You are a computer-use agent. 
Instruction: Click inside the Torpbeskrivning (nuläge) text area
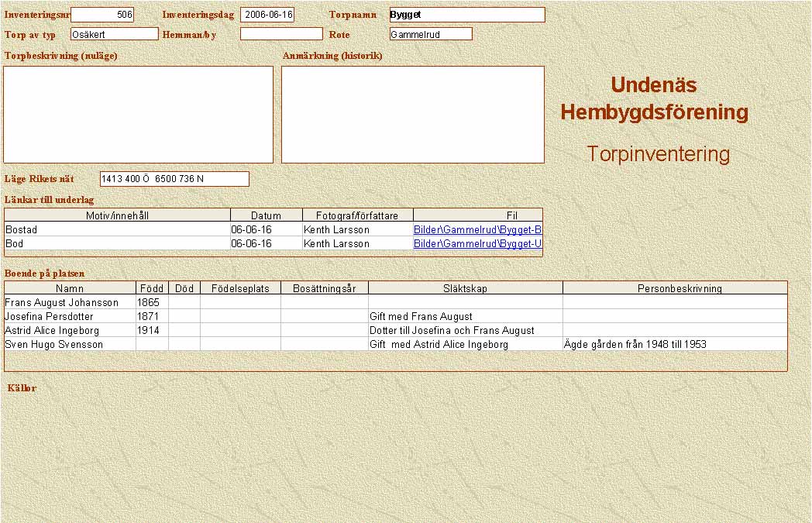pos(139,114)
